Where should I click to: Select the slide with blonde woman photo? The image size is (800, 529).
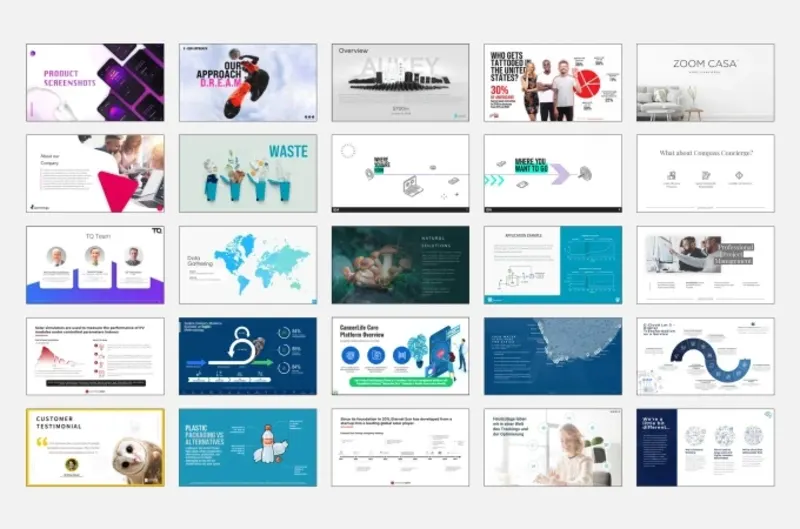[553, 447]
